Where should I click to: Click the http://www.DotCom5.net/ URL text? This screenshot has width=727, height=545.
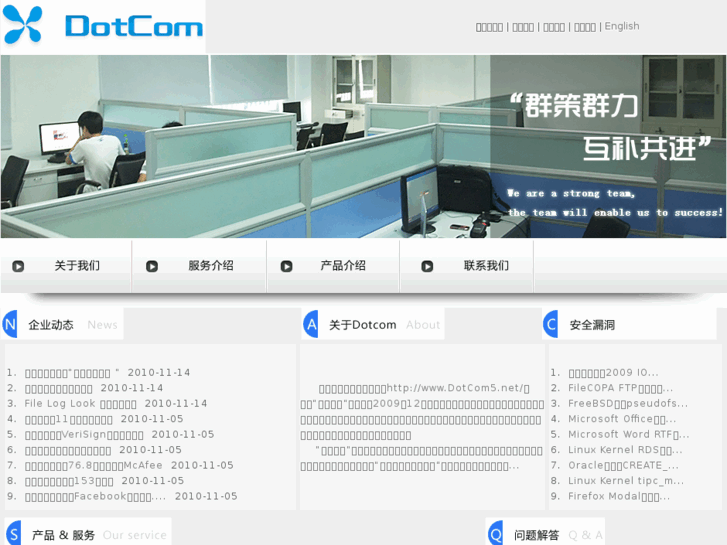click(x=455, y=388)
